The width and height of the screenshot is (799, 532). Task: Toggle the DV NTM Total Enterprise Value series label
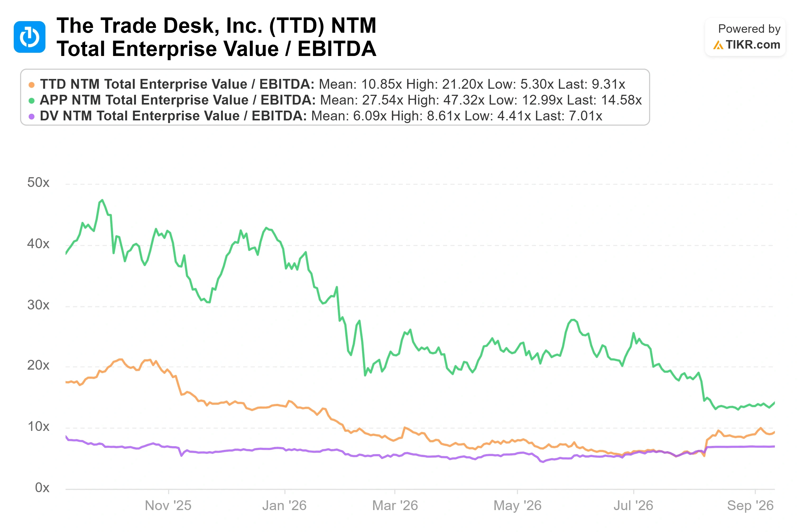(x=173, y=116)
